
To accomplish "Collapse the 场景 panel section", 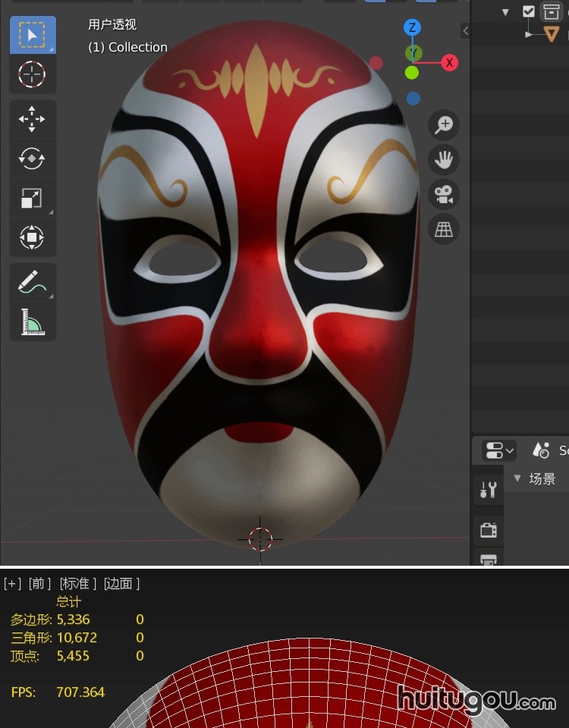I will coord(517,479).
